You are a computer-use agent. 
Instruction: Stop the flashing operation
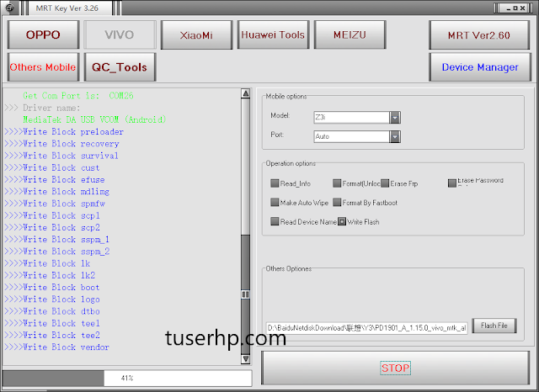(395, 368)
